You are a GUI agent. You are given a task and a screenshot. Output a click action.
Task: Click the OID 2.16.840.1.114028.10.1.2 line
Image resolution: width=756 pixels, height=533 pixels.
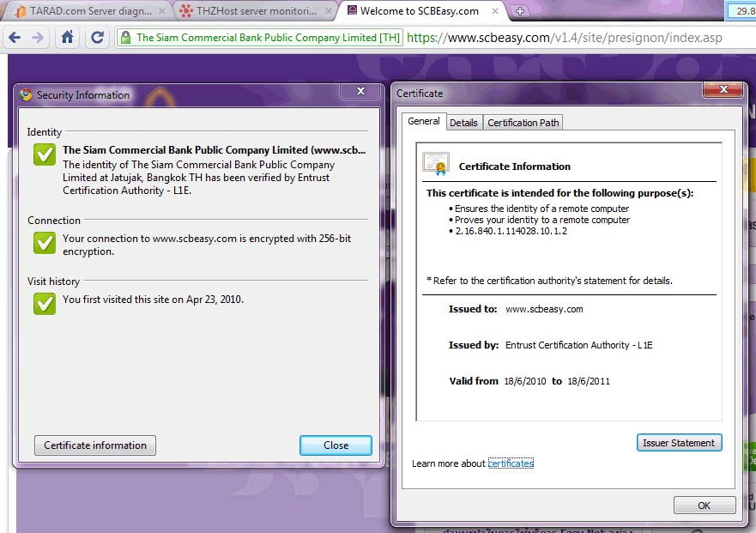[x=511, y=231]
